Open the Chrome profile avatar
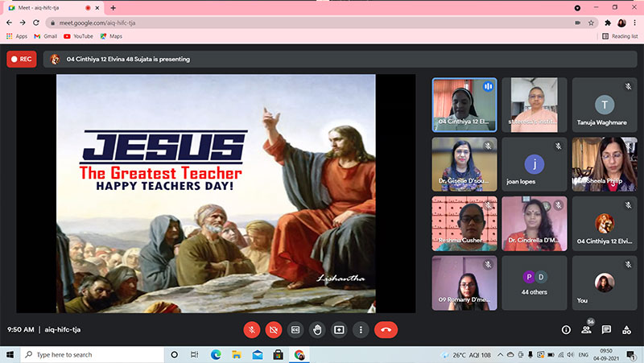The image size is (644, 363). [621, 23]
